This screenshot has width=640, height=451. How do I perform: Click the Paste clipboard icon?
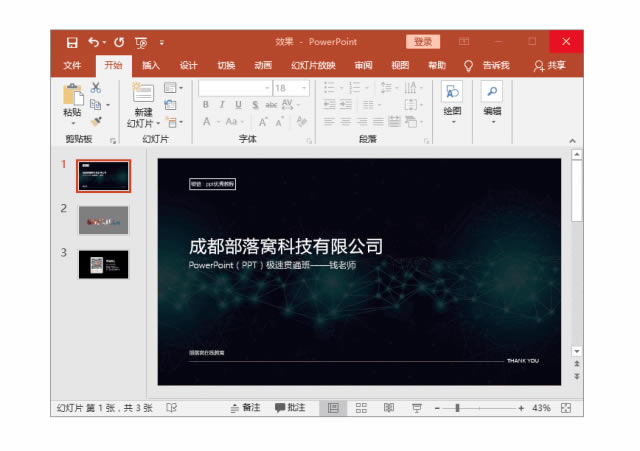tap(72, 96)
